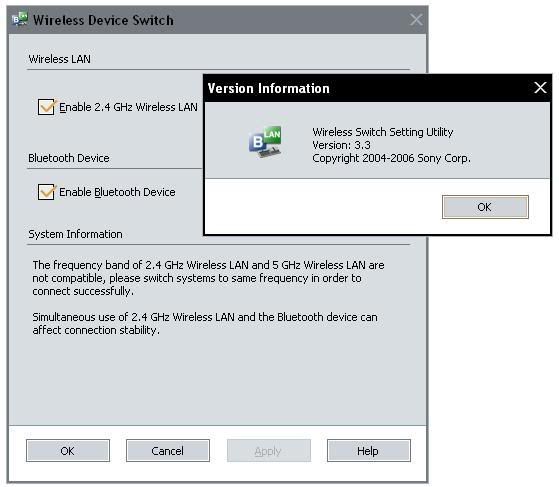Click the Wireless Device Switch title text

(x=103, y=20)
